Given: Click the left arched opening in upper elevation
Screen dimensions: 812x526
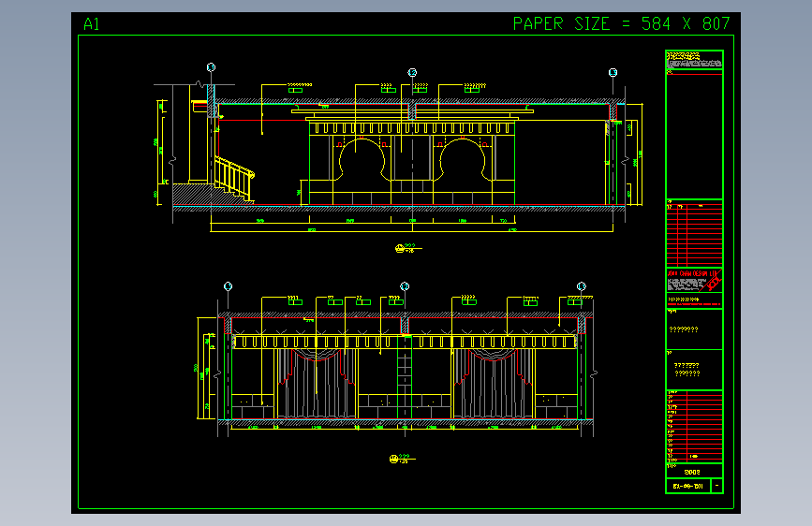Looking at the screenshot, I should click(362, 158).
